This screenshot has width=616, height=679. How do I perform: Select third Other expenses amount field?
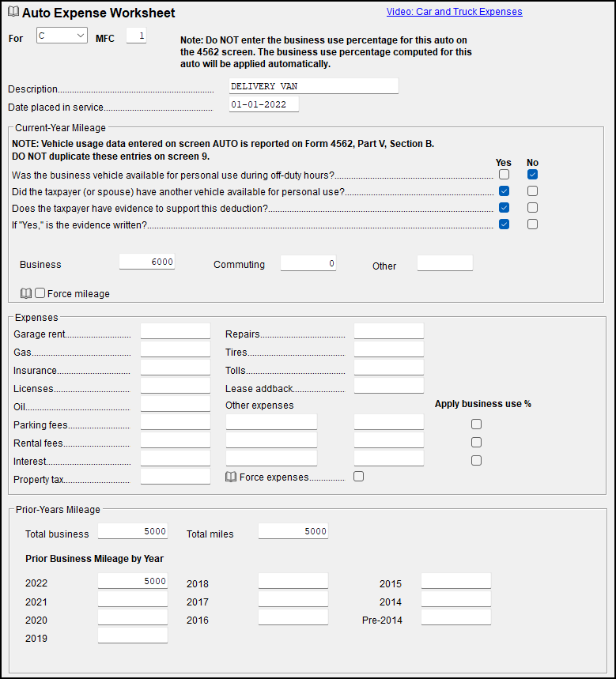[389, 458]
